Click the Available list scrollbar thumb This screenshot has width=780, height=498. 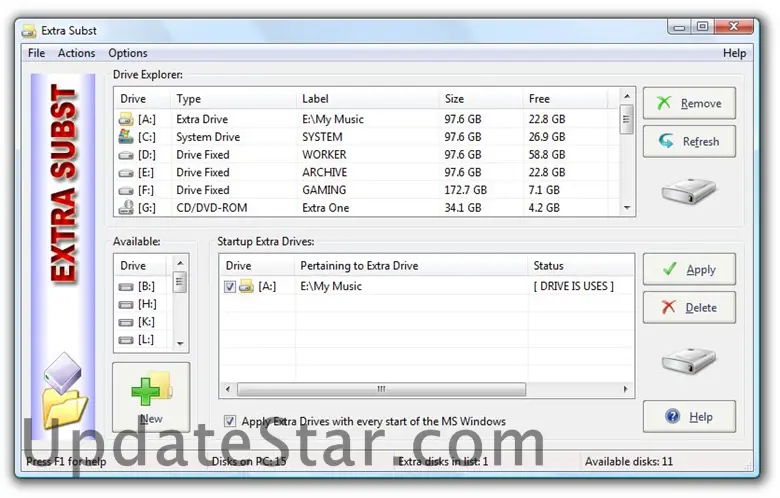(x=180, y=282)
